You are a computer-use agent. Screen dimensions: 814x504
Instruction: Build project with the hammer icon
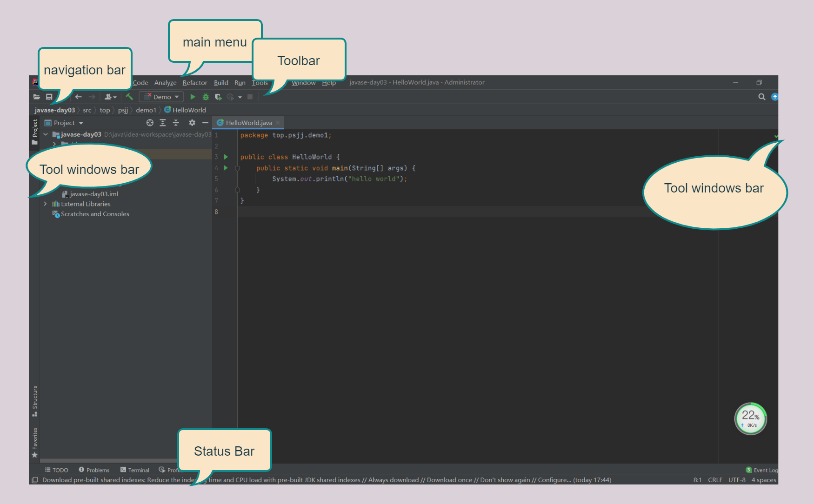point(129,97)
